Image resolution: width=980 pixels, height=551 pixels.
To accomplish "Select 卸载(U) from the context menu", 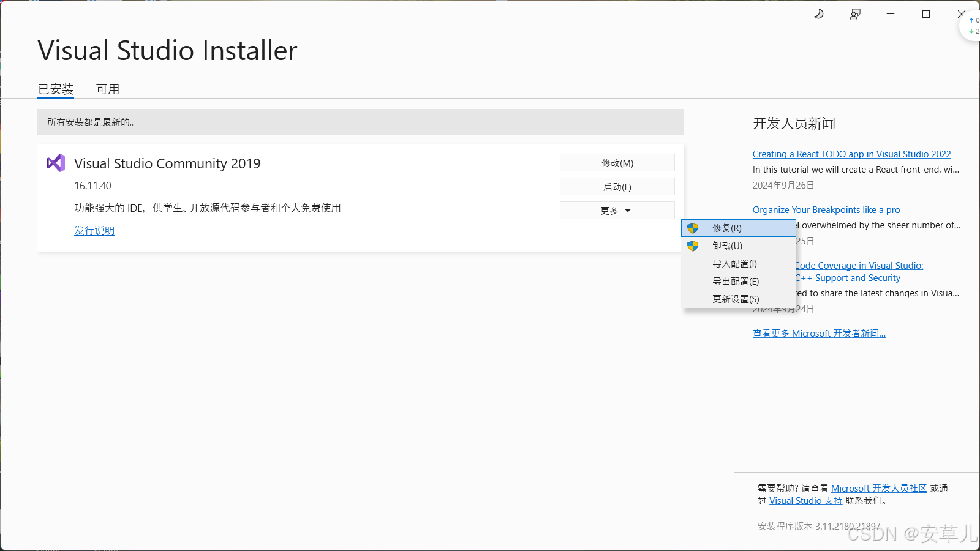I will (x=726, y=246).
